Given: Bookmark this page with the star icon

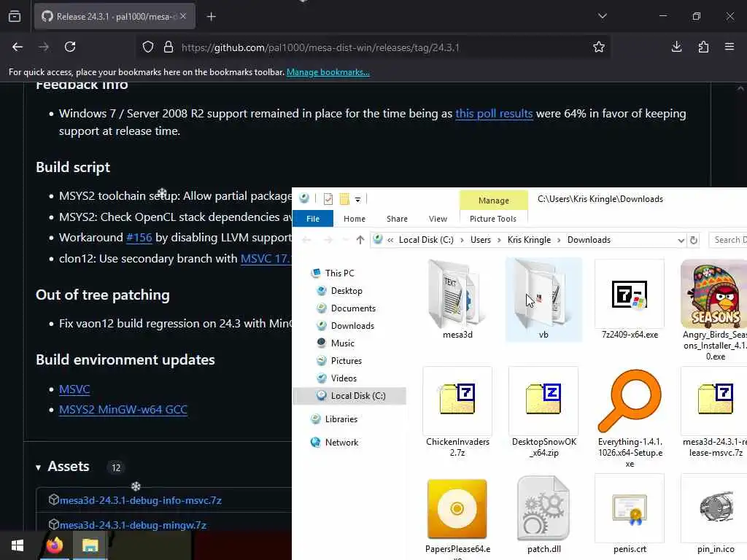Looking at the screenshot, I should pyautogui.click(x=599, y=47).
